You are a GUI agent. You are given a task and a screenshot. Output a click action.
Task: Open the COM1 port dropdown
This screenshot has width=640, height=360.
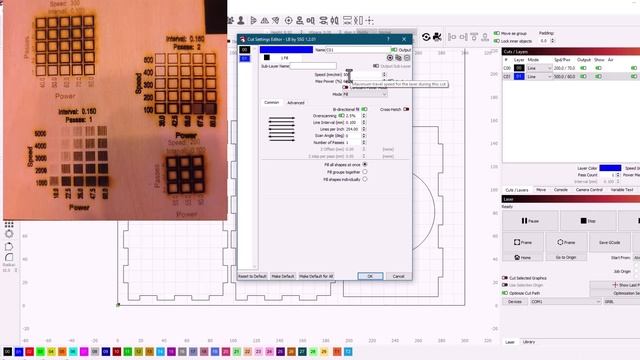tap(565, 302)
